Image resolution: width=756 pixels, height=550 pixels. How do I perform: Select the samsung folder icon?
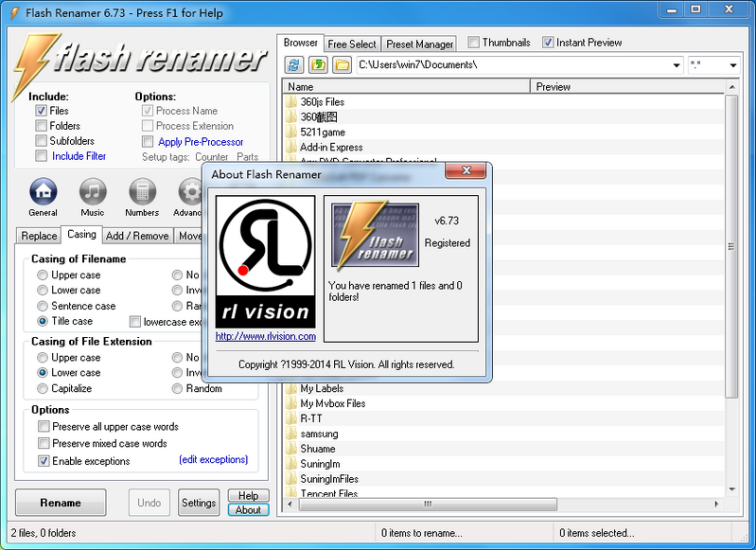[x=290, y=434]
